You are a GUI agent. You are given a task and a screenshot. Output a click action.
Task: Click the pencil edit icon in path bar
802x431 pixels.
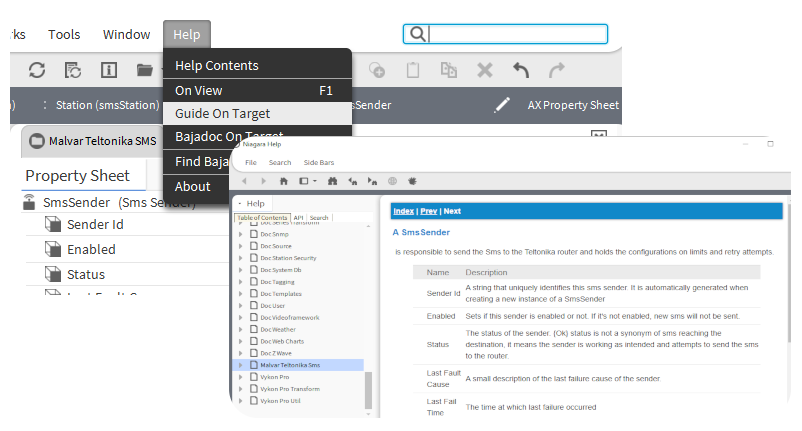point(502,105)
